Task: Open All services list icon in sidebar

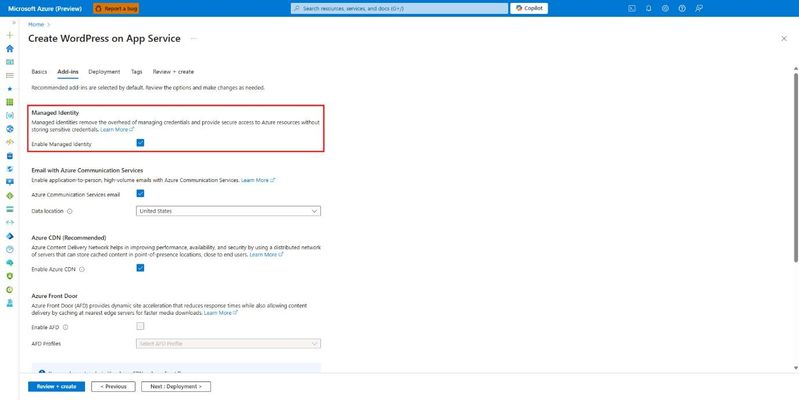Action: click(x=9, y=75)
